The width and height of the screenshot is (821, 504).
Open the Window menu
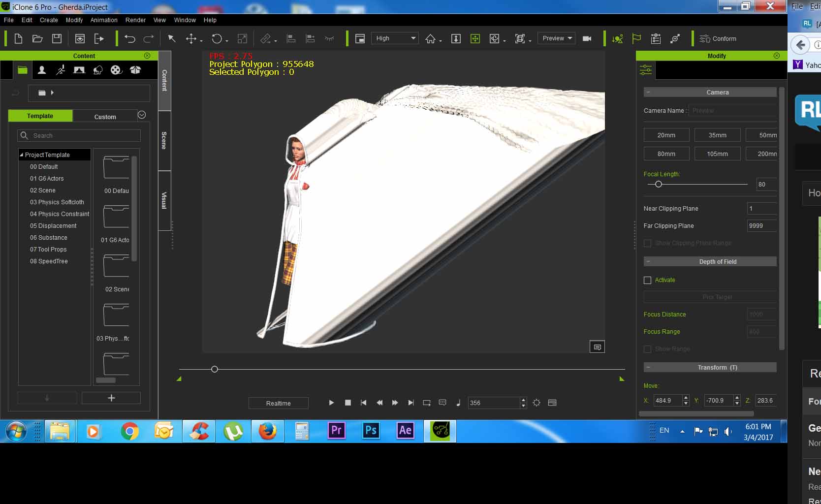click(185, 20)
